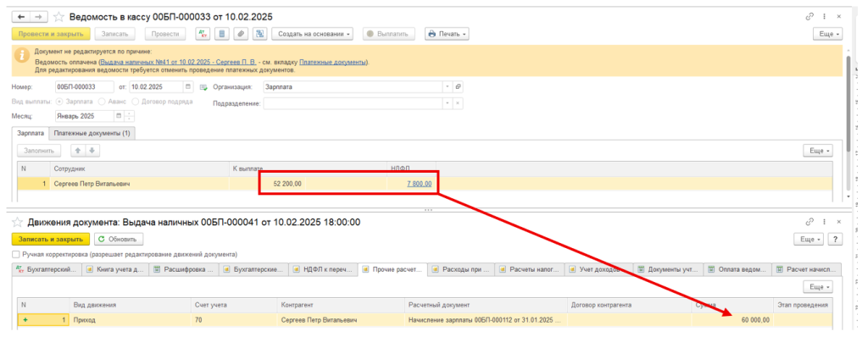Viewport: 868px width, 337px height.
Task: Click the Выплатить button
Action: point(388,34)
